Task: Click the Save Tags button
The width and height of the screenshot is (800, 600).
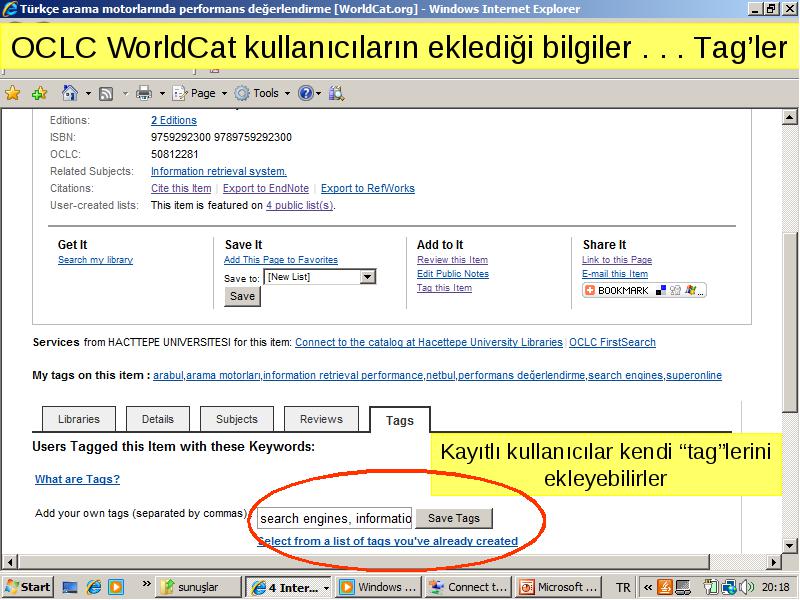Action: pos(454,518)
